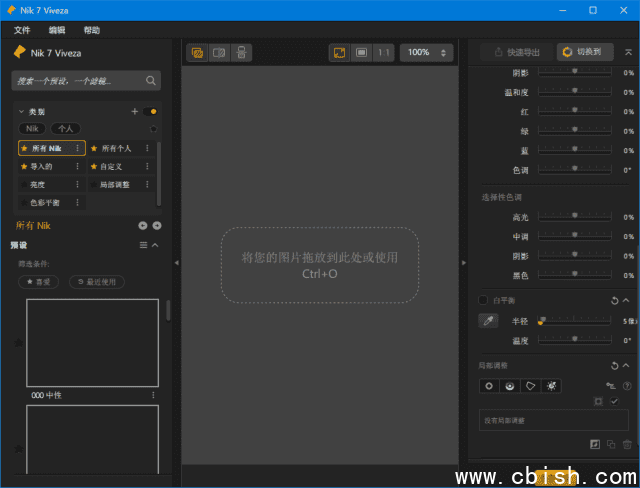Screen dimensions: 640x488
Task: Select the white balance eyedropper tool
Action: pos(488,321)
